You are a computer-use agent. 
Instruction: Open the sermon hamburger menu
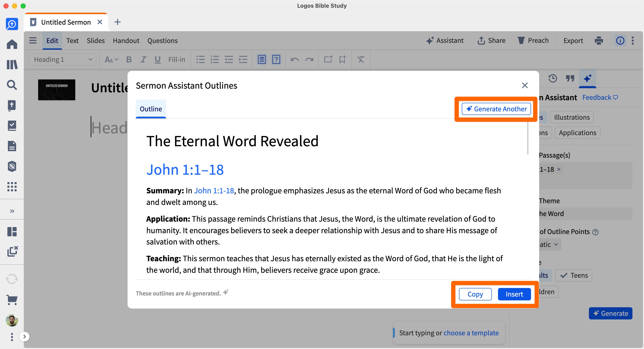(x=33, y=40)
